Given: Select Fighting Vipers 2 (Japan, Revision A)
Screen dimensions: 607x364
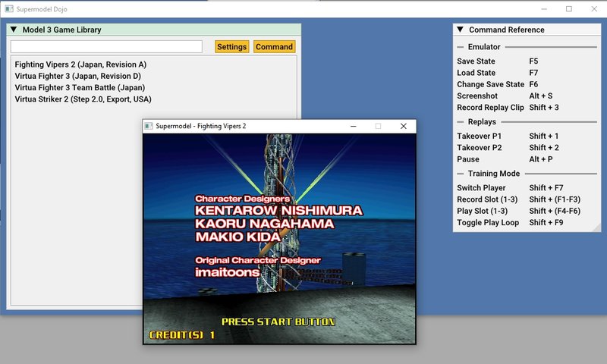Looking at the screenshot, I should [x=80, y=64].
